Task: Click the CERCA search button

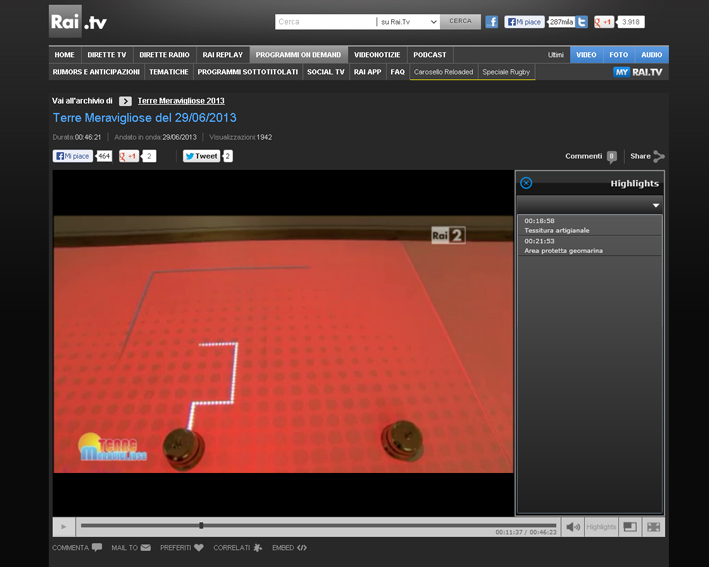Action: point(460,21)
